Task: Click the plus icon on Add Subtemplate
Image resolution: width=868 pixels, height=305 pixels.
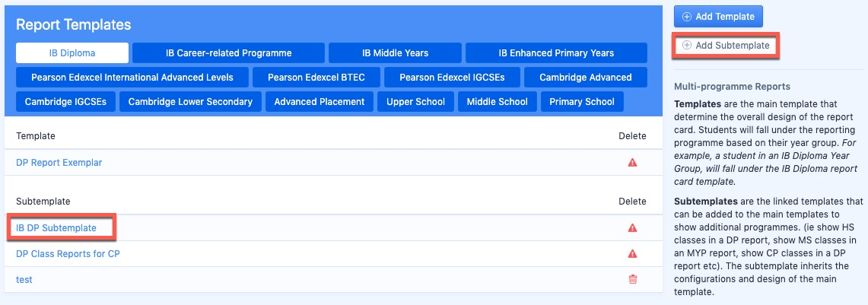Action: tap(686, 46)
